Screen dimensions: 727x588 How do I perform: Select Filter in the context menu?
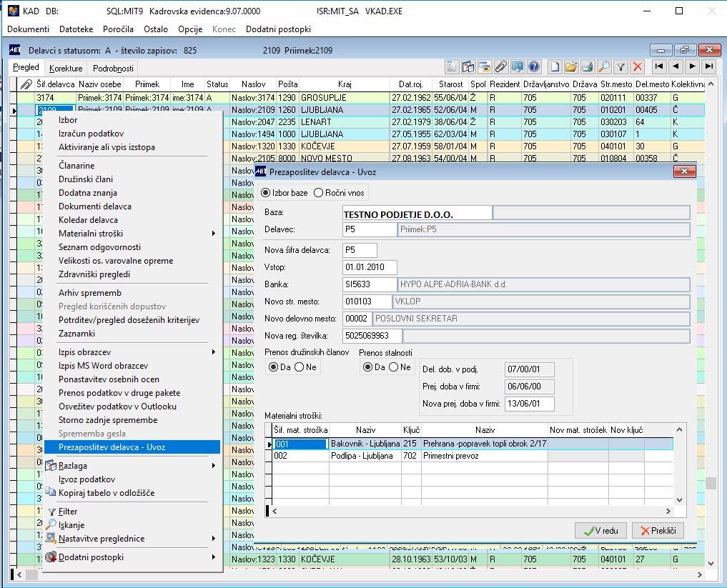[x=132, y=512]
